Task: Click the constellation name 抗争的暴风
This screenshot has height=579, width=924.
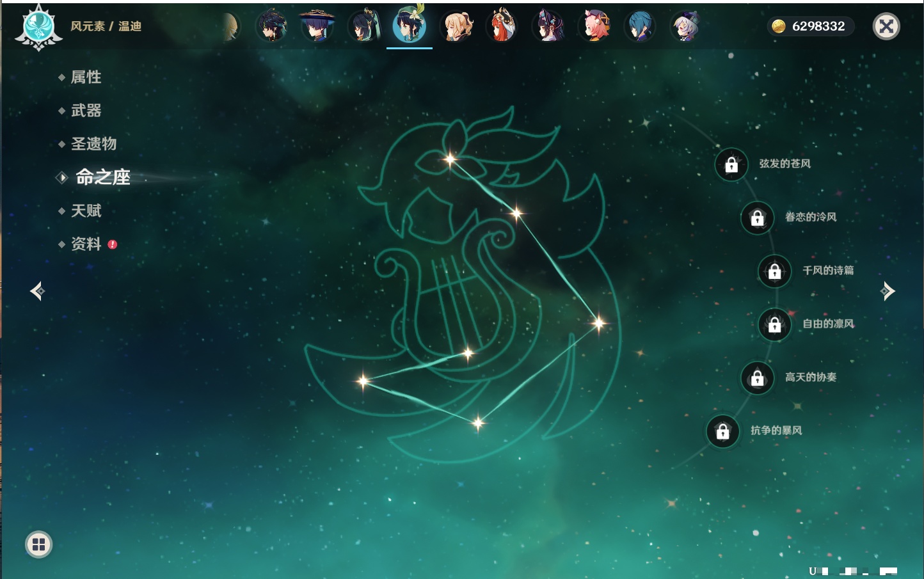Action: [776, 431]
